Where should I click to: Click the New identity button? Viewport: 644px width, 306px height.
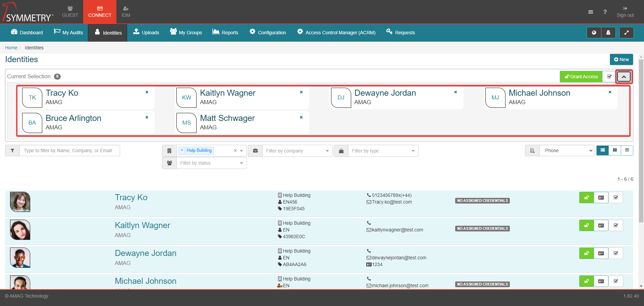pyautogui.click(x=622, y=59)
